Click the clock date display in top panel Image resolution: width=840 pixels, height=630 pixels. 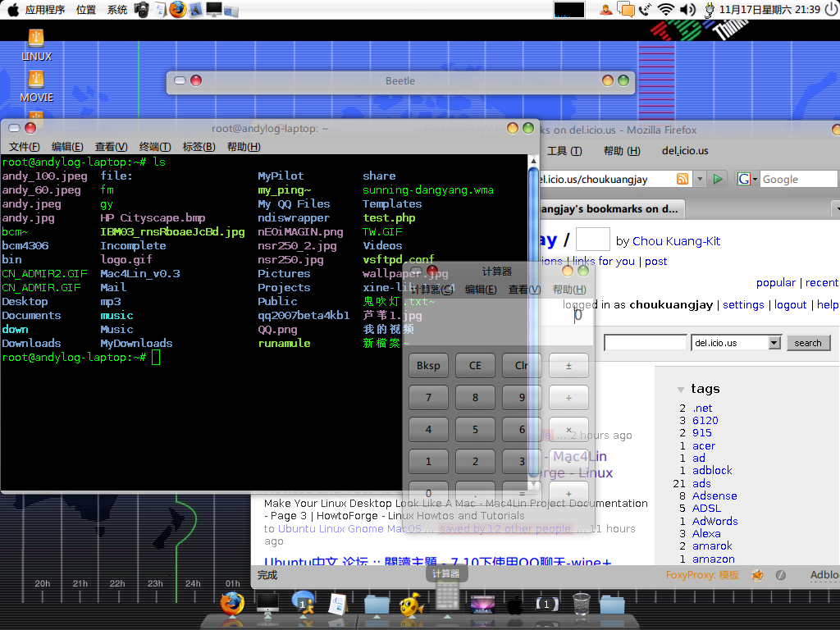[x=769, y=10]
